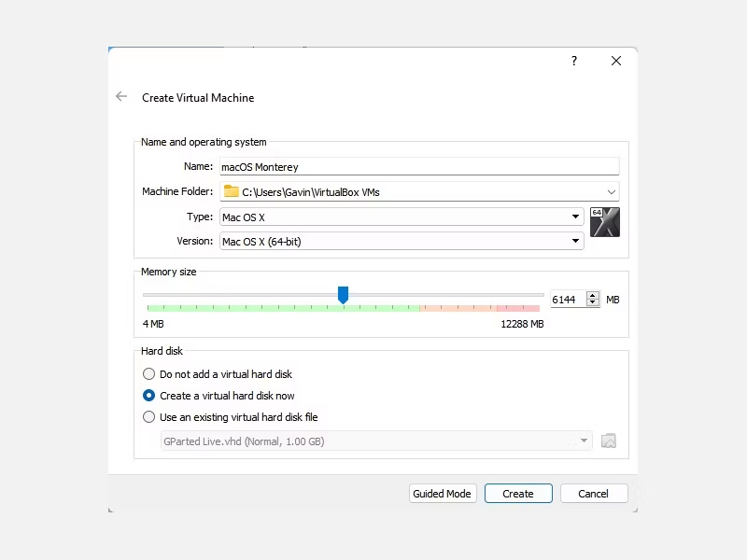Open help with the question mark icon
This screenshot has height=560, width=747.
573,61
